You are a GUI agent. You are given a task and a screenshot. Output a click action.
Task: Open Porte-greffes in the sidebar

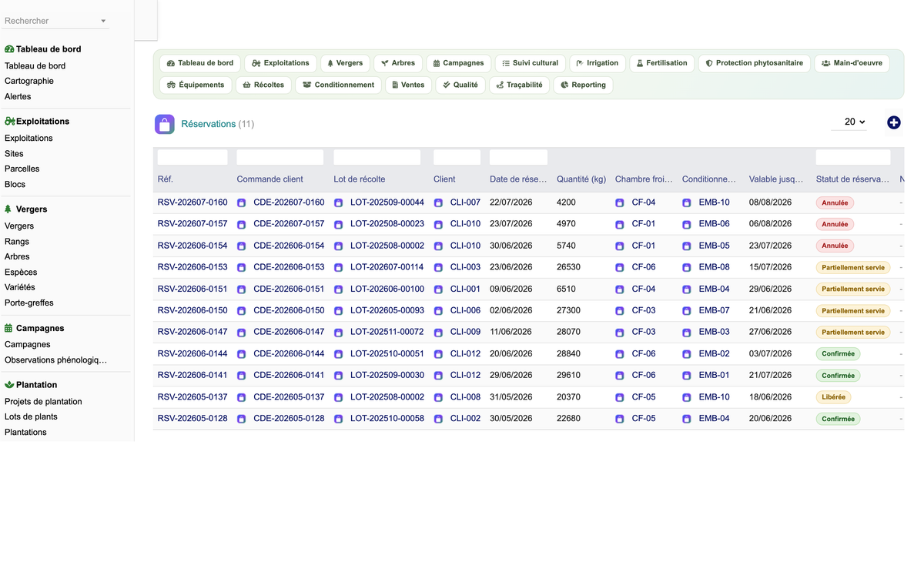pyautogui.click(x=29, y=303)
